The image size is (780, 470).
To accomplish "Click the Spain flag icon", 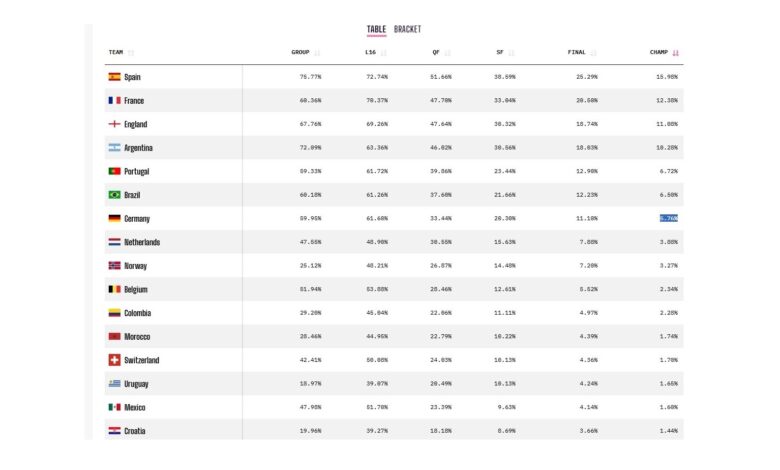I will click(x=114, y=77).
